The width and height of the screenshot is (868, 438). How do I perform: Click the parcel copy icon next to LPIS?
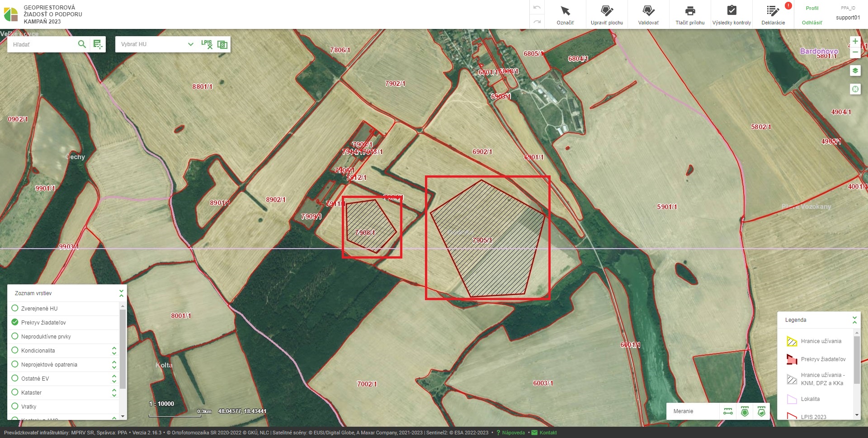(222, 44)
